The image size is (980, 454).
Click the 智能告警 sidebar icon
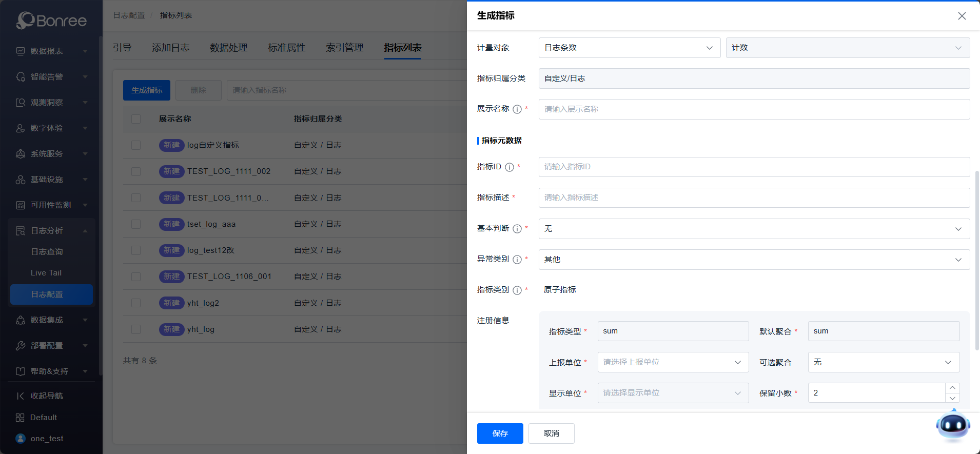coord(21,77)
